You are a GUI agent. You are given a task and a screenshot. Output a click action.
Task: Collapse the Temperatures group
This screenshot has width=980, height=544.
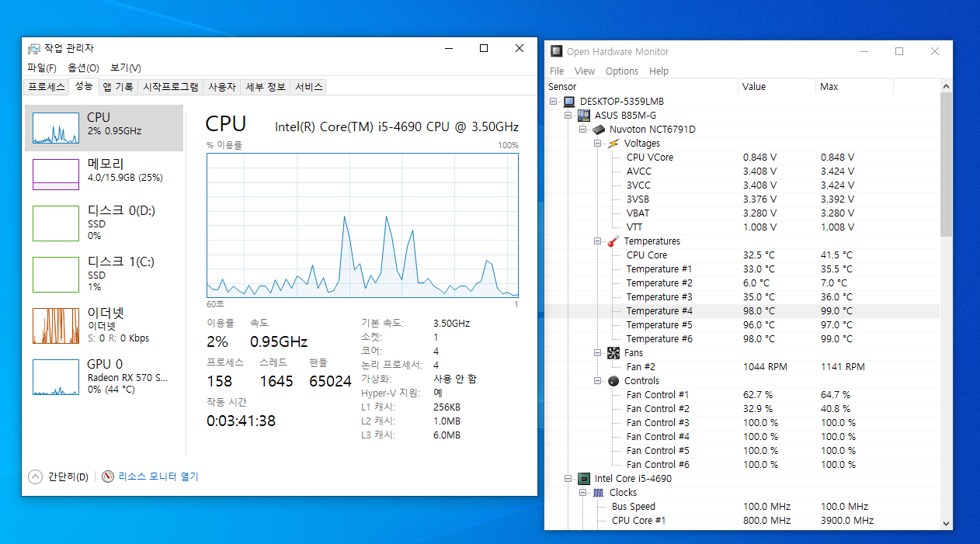(x=598, y=241)
